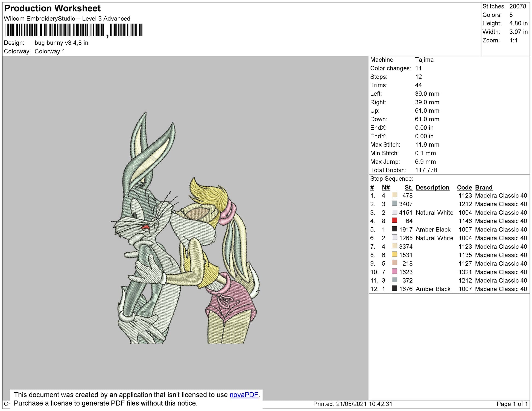The image size is (532, 411).
Task: Click the 'Page 1 of 1' text
Action: pyautogui.click(x=512, y=404)
